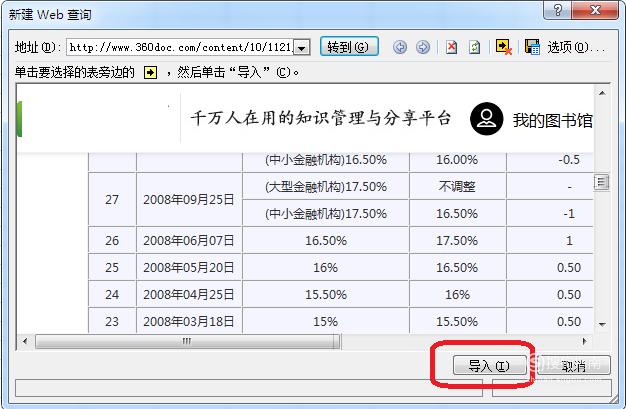Viewport: 626px width, 409px height.
Task: Select the cell 2008年09月25日
Action: tap(189, 199)
